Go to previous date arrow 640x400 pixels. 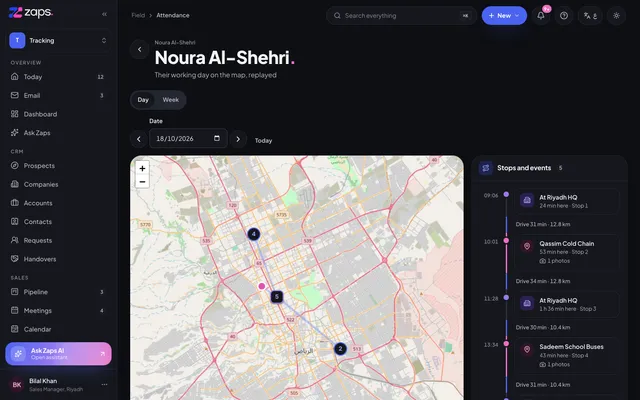[x=139, y=139]
